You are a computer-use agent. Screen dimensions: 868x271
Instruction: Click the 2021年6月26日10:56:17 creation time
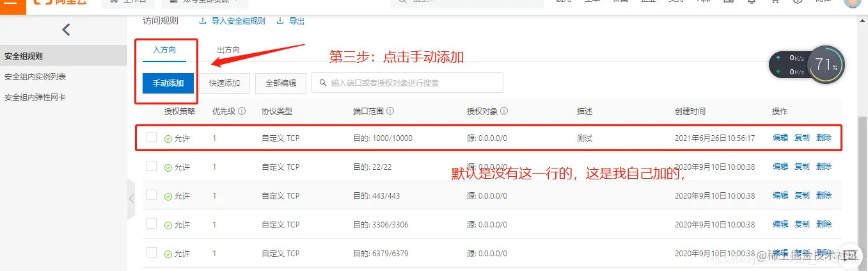point(714,138)
